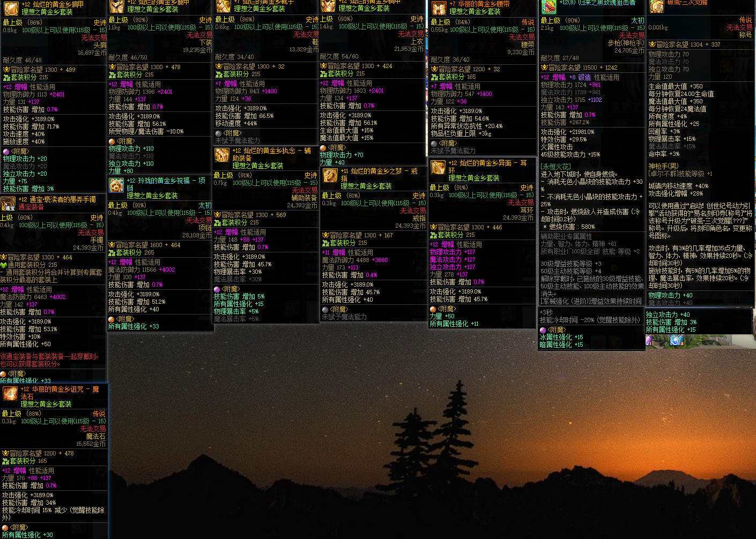This screenshot has width=756, height=539.
Task: Click the blue potion in quick slot 3
Action: (676, 340)
